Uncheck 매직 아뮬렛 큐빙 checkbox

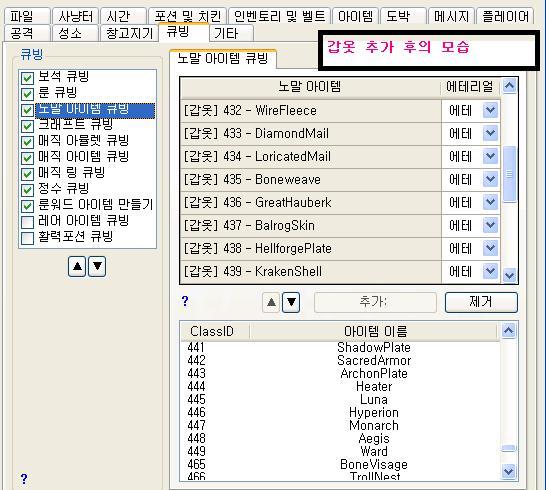pos(27,142)
